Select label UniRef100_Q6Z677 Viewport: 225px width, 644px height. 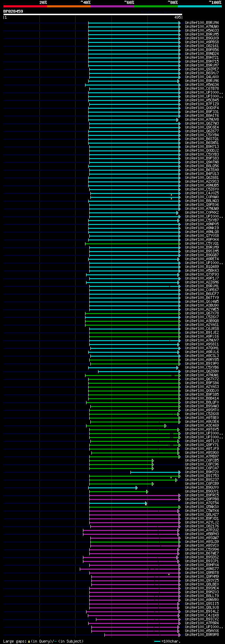pyautogui.click(x=202, y=131)
